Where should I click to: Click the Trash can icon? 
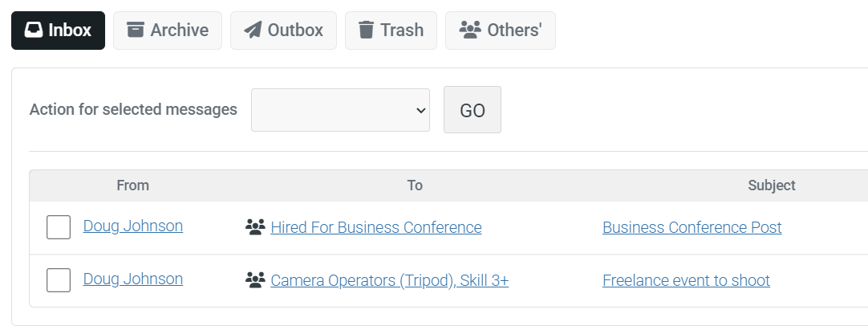pos(366,30)
